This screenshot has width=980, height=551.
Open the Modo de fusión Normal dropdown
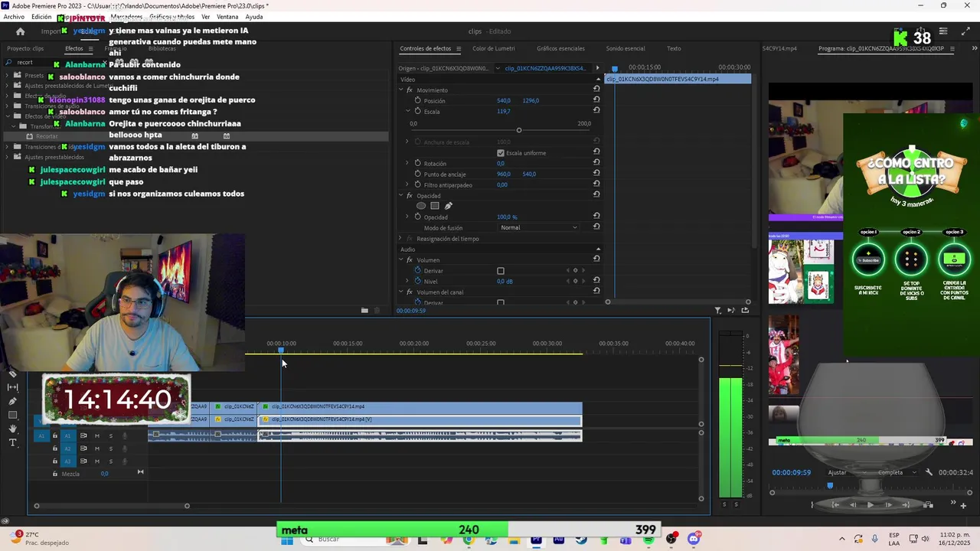pyautogui.click(x=539, y=227)
